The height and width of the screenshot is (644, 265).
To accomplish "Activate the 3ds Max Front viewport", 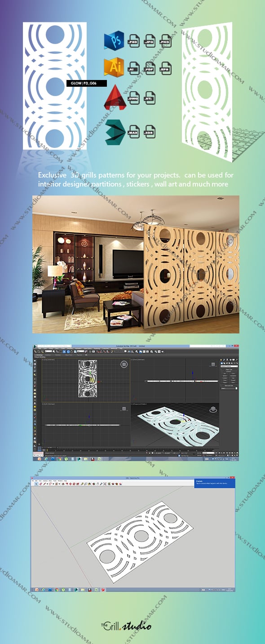I will 175,380.
